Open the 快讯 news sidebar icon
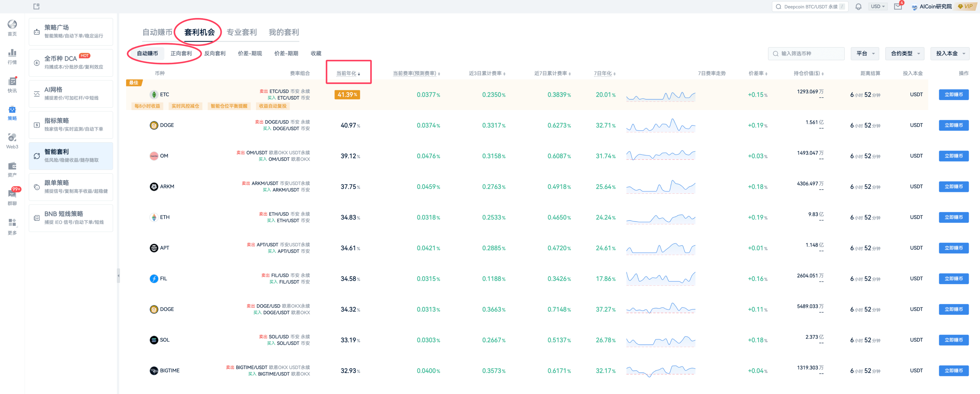 pos(12,84)
